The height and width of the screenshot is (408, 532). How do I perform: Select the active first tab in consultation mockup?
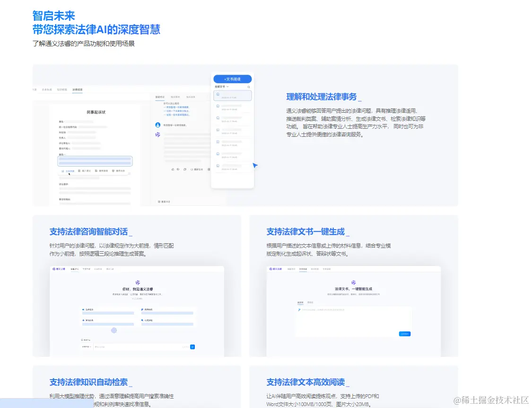coord(75,269)
